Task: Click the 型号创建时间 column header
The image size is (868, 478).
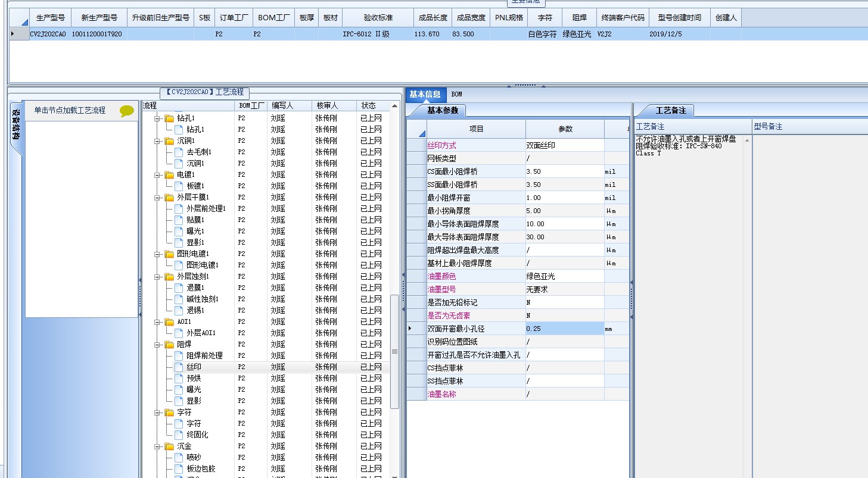Action: point(679,18)
